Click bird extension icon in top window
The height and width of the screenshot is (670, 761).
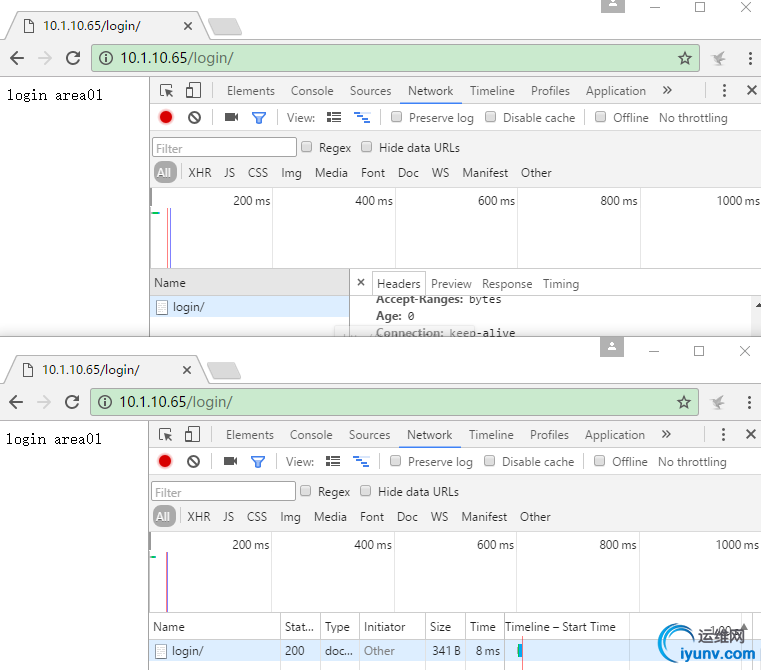coord(718,59)
